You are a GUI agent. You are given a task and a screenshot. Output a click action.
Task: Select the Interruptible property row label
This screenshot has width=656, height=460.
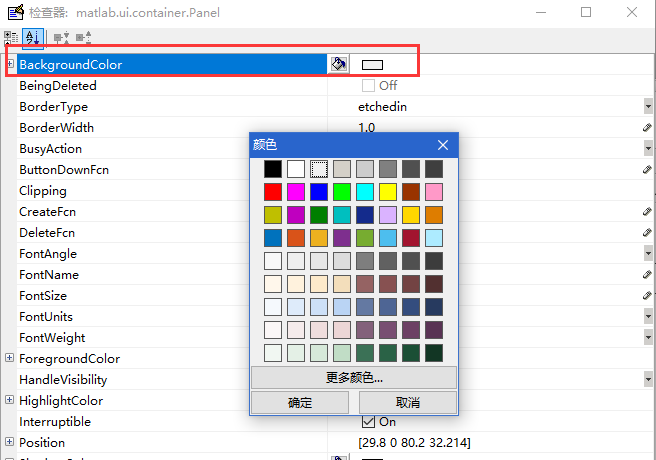pos(55,422)
